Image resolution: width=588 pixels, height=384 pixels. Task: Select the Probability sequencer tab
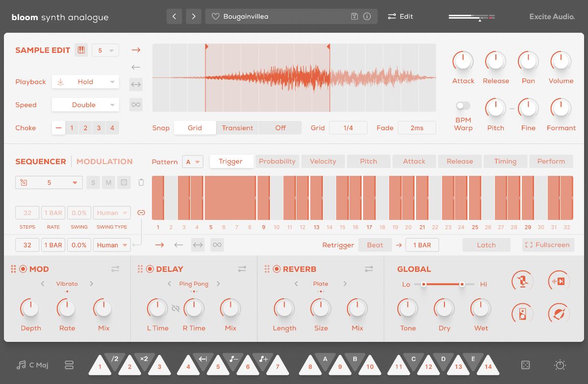pos(277,161)
